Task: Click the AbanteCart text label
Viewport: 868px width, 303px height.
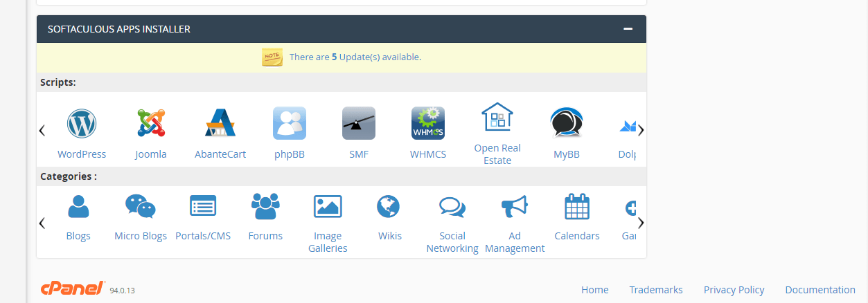Action: tap(220, 154)
